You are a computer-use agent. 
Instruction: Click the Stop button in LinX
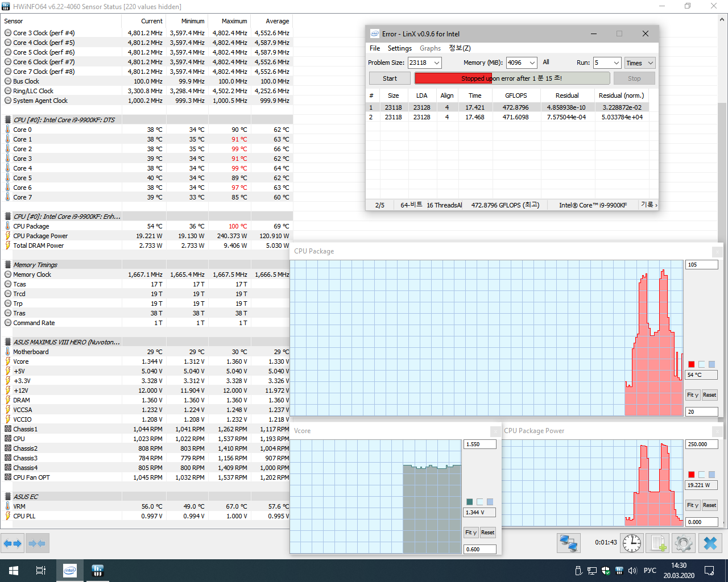coord(634,78)
